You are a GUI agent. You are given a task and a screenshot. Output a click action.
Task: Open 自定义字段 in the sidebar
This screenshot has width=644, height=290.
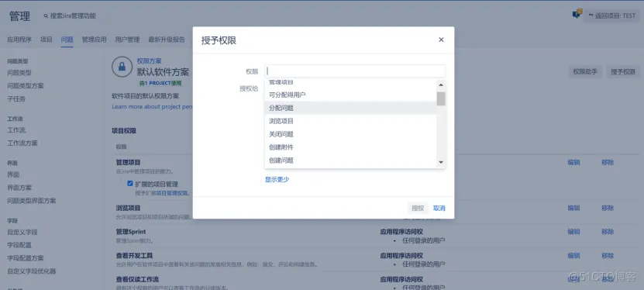22,232
